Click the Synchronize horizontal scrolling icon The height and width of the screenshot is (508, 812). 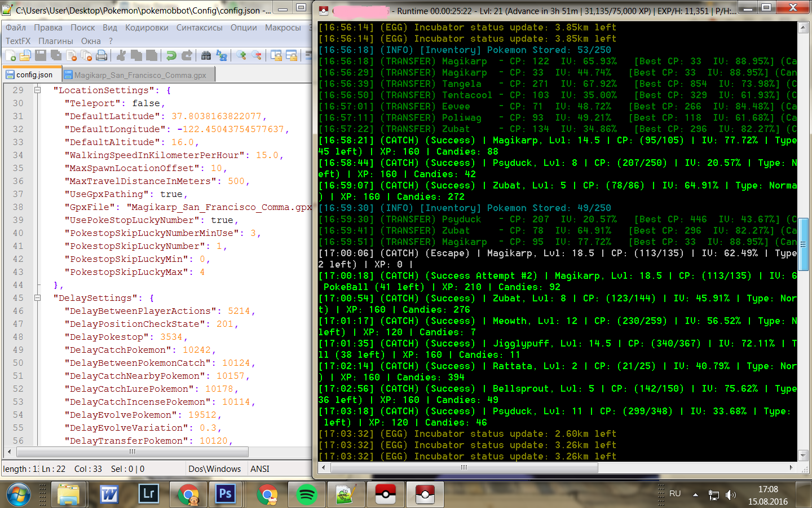pos(292,55)
